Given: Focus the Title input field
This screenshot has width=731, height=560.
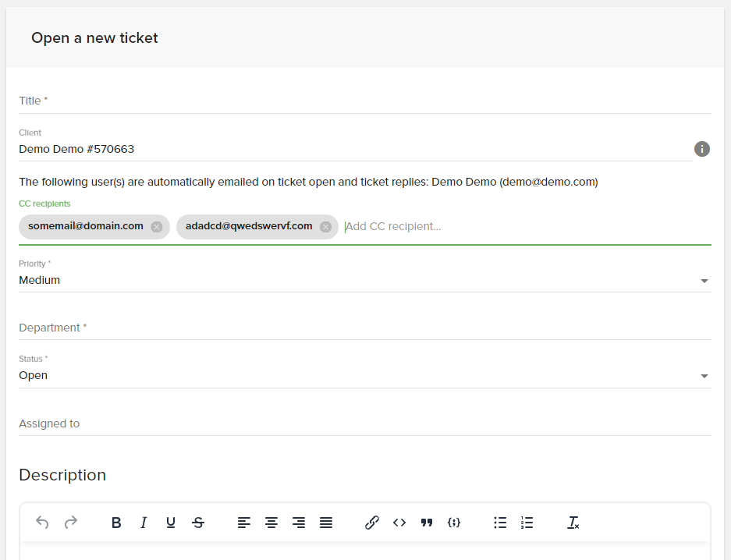Looking at the screenshot, I should tap(365, 101).
